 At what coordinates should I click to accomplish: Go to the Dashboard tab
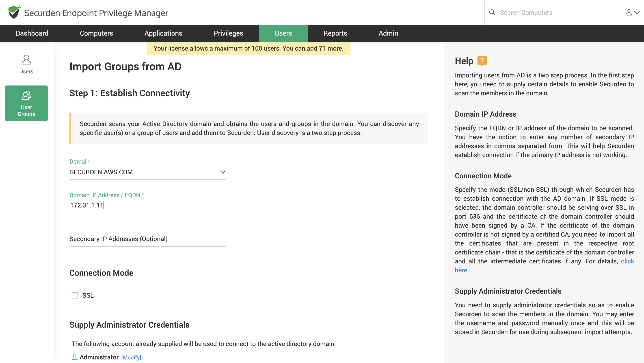click(x=32, y=33)
